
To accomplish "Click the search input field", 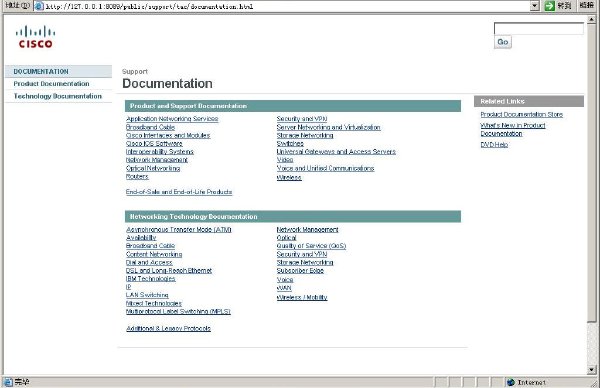I will pyautogui.click(x=539, y=28).
